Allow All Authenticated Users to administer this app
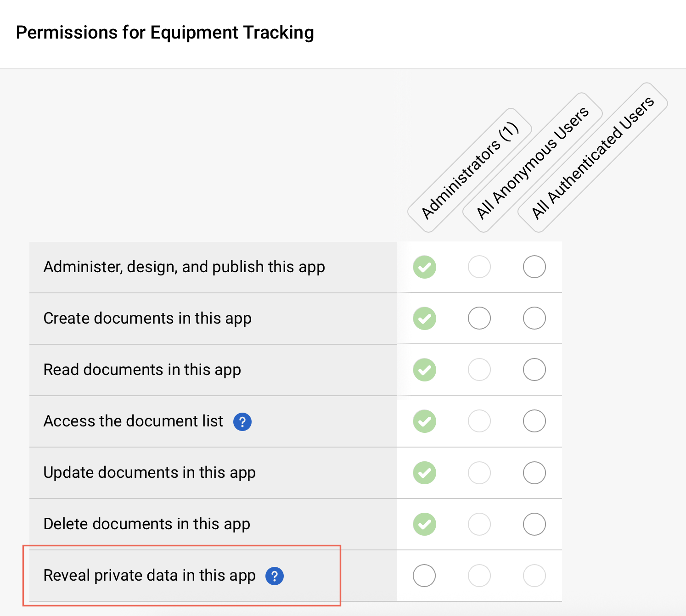Screen dimensions: 686x616 (534, 267)
